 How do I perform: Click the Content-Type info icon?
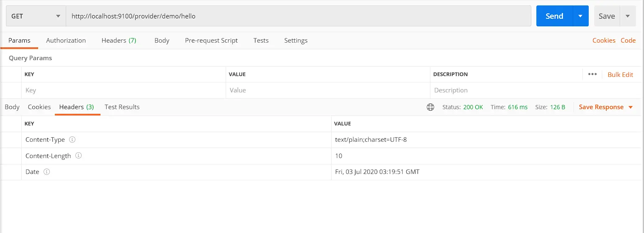(x=72, y=140)
